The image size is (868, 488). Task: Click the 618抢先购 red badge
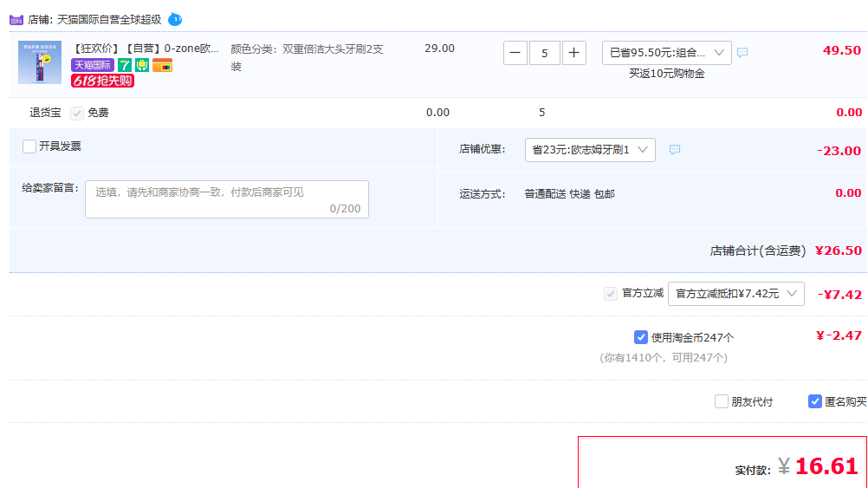pos(102,81)
